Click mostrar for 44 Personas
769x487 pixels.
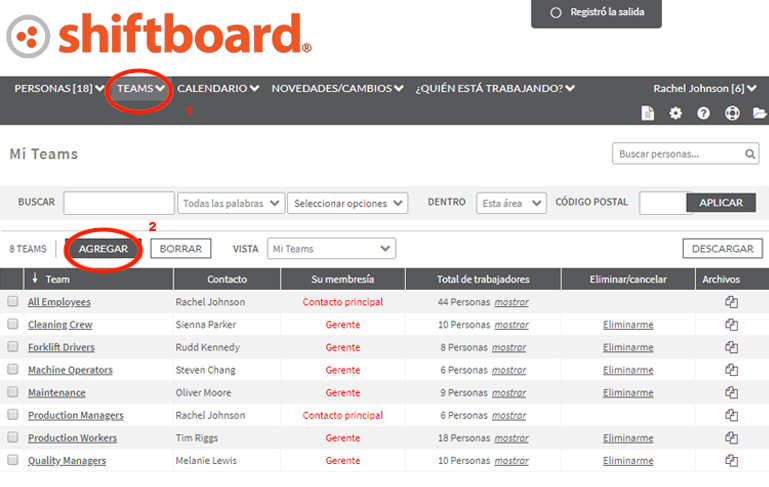pos(512,302)
